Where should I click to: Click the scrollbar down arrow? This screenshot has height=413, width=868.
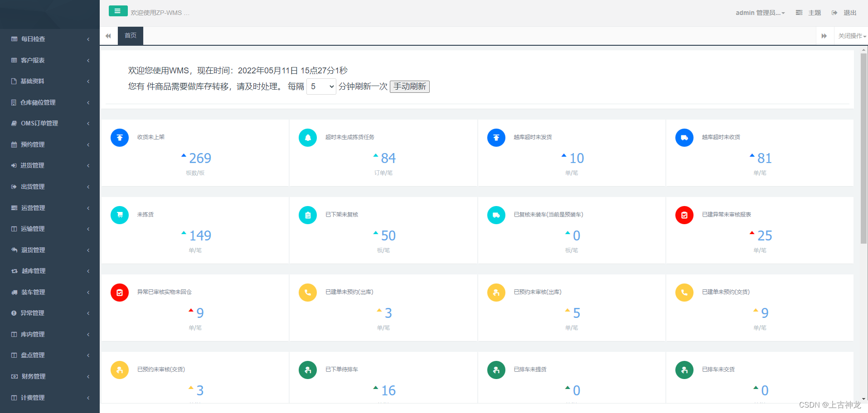863,399
